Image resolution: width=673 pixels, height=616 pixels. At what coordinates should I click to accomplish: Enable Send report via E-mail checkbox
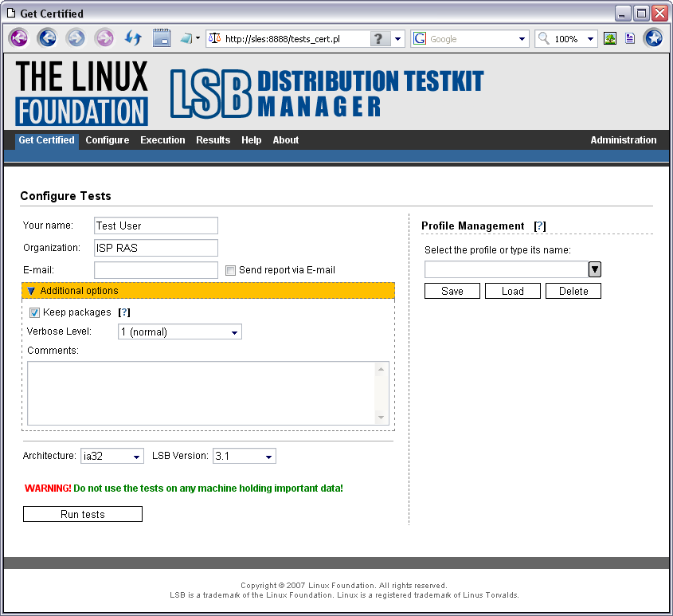pyautogui.click(x=230, y=270)
